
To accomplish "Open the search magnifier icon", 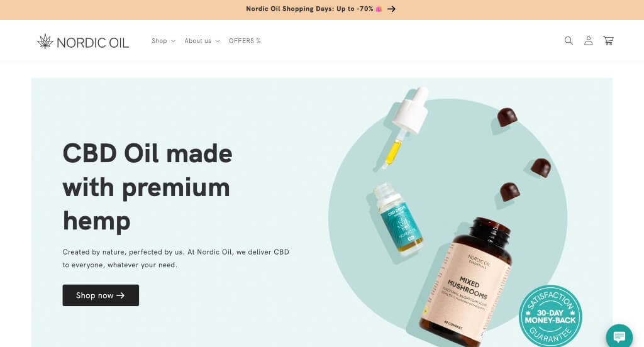I will 569,41.
